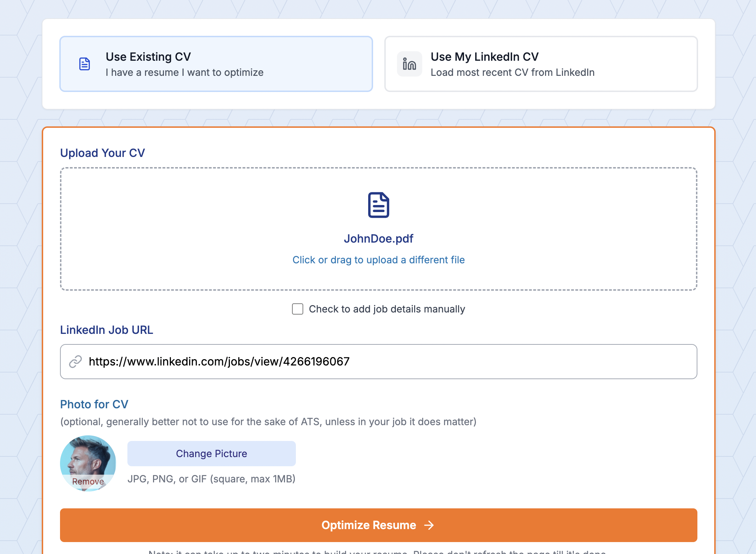Click the arrow icon on Optimize Resume
This screenshot has height=554, width=756.
429,525
